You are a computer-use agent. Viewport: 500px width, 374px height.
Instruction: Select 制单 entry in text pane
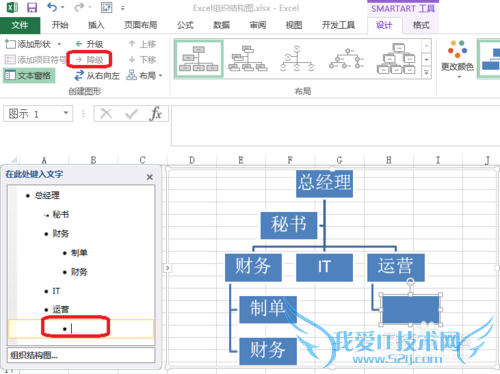(x=79, y=253)
